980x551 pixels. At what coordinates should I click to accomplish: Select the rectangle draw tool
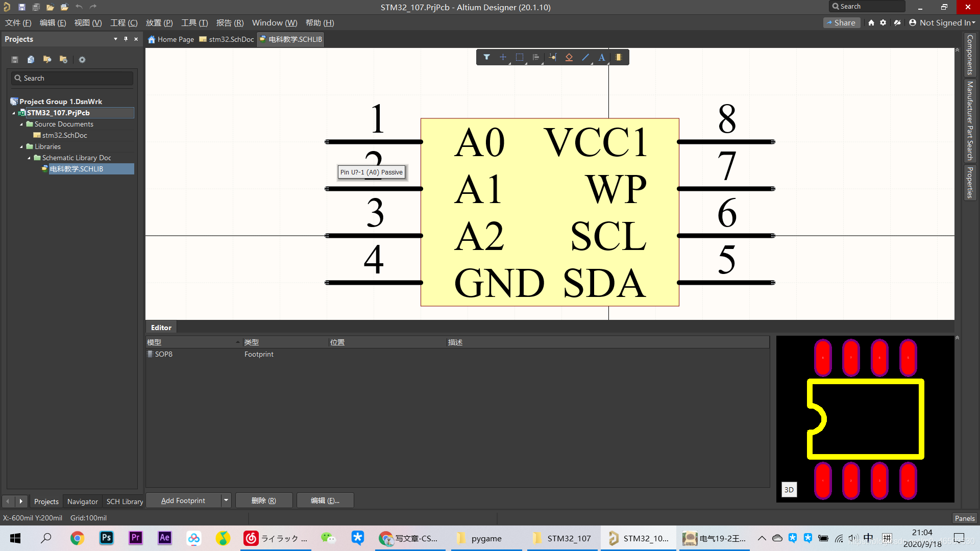(519, 57)
